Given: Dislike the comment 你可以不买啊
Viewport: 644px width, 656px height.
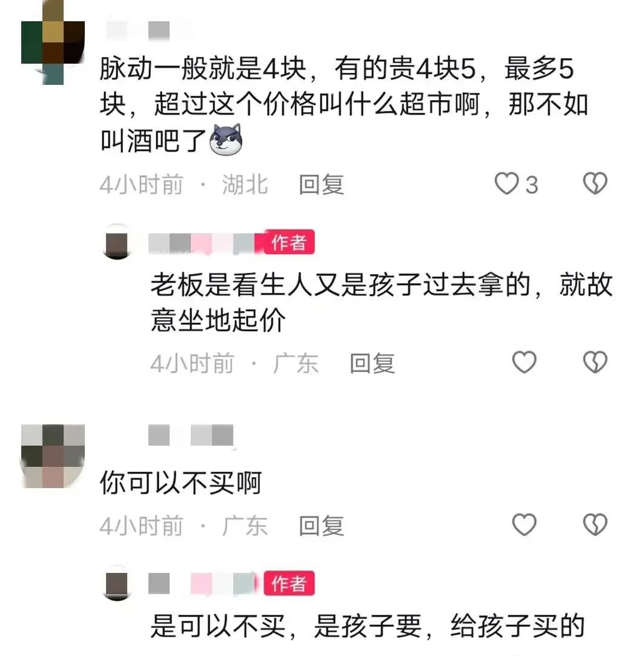Looking at the screenshot, I should [x=595, y=524].
